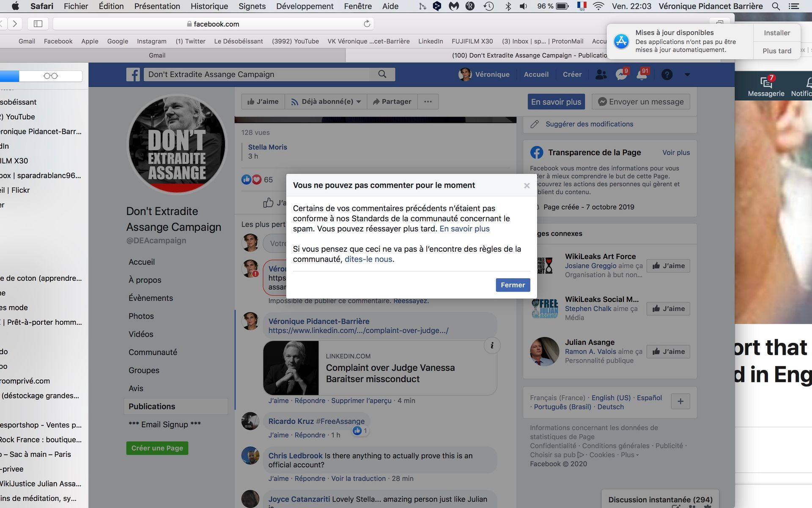Open the page more options ellipsis
The image size is (812, 508).
click(428, 102)
